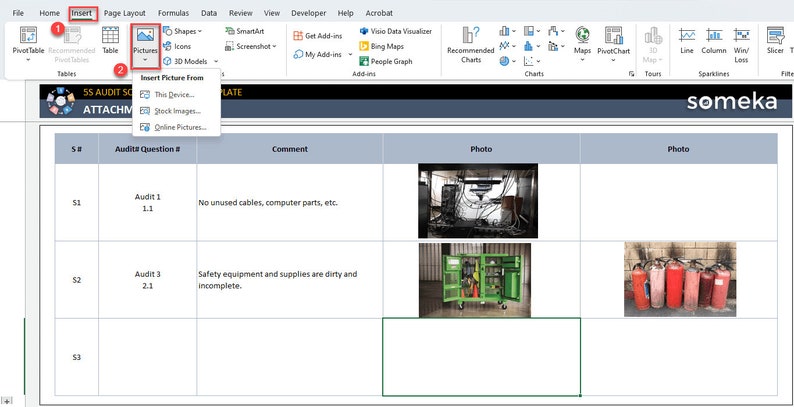Viewport: 794px width, 407px height.
Task: Click Recommended Charts
Action: [x=470, y=45]
